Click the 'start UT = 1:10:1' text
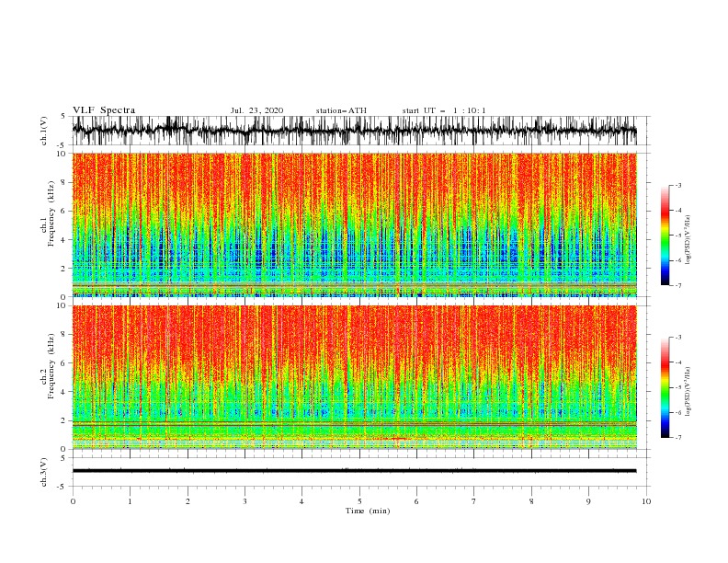 point(444,110)
